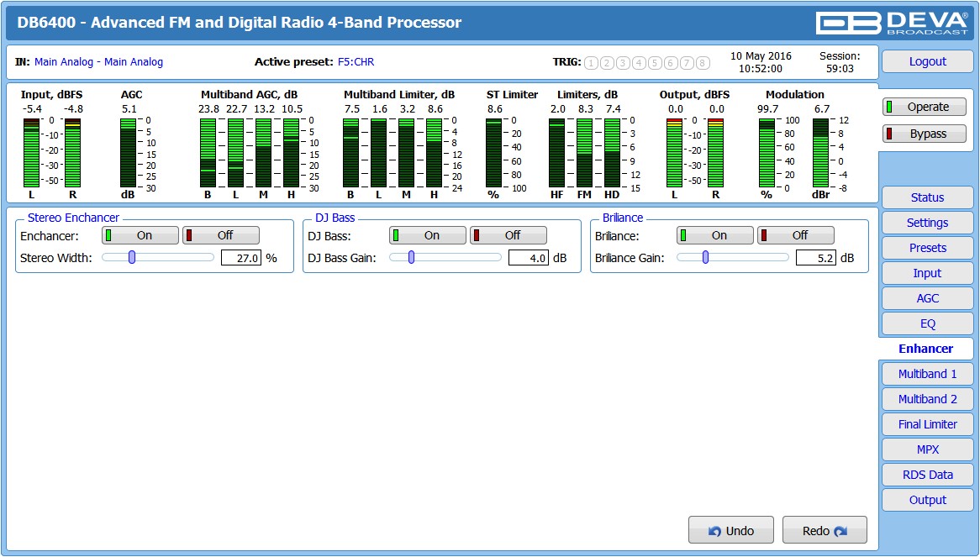Open the RDS Data page
980x557 pixels.
pyautogui.click(x=928, y=475)
